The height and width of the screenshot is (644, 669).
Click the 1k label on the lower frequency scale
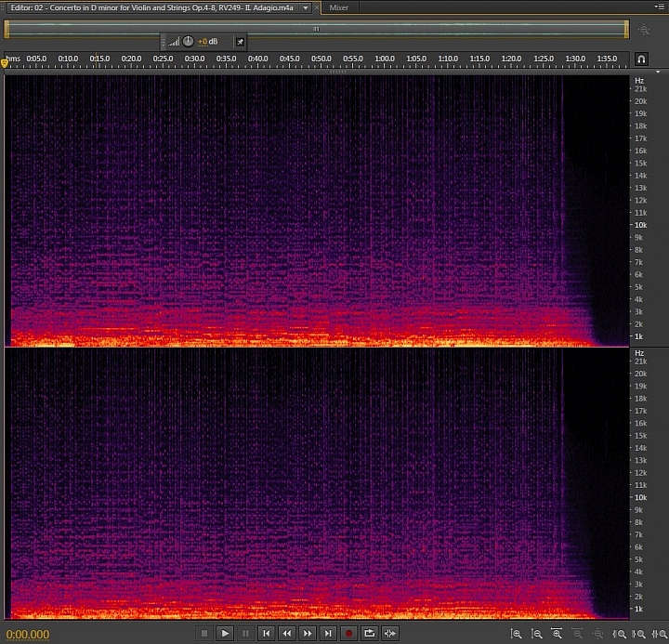[x=638, y=609]
